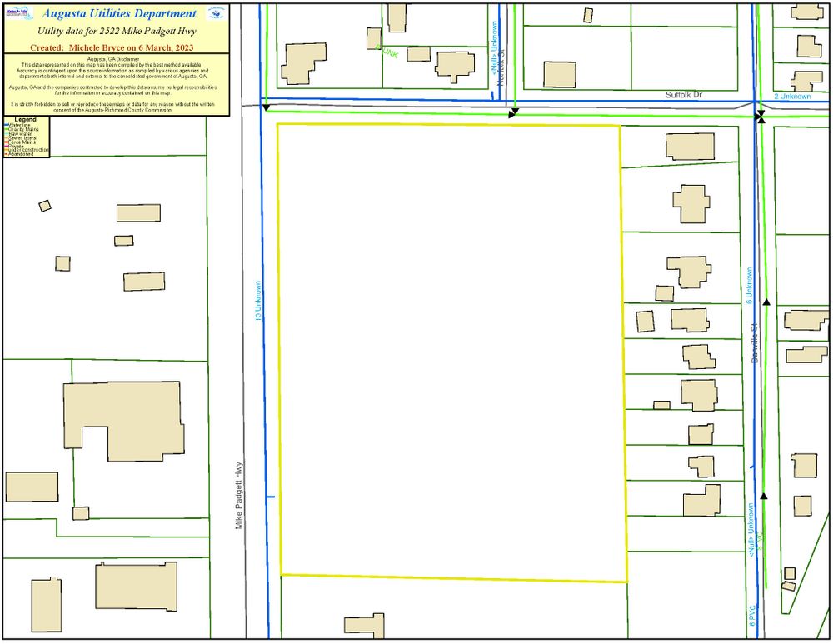
Task: Select flow arrow above Mike Padgett Hwy water line
Action: pyautogui.click(x=265, y=107)
